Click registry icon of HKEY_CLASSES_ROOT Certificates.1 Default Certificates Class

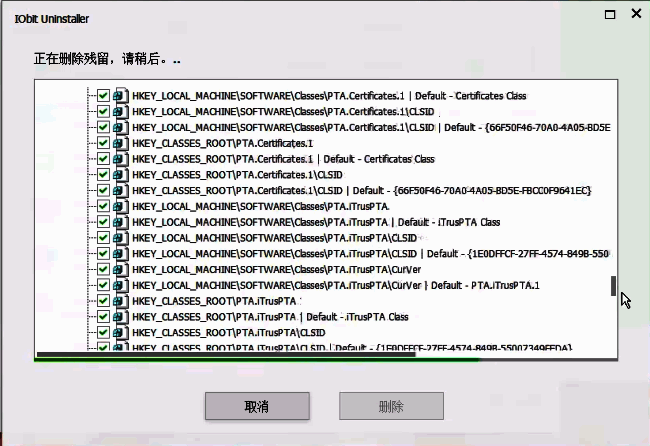click(121, 159)
